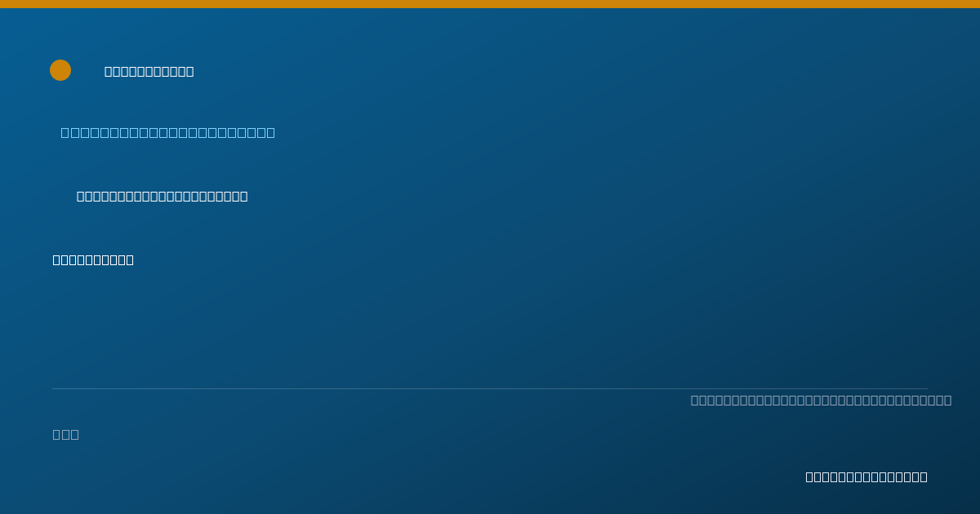Click the orange circle logo icon

60,70
